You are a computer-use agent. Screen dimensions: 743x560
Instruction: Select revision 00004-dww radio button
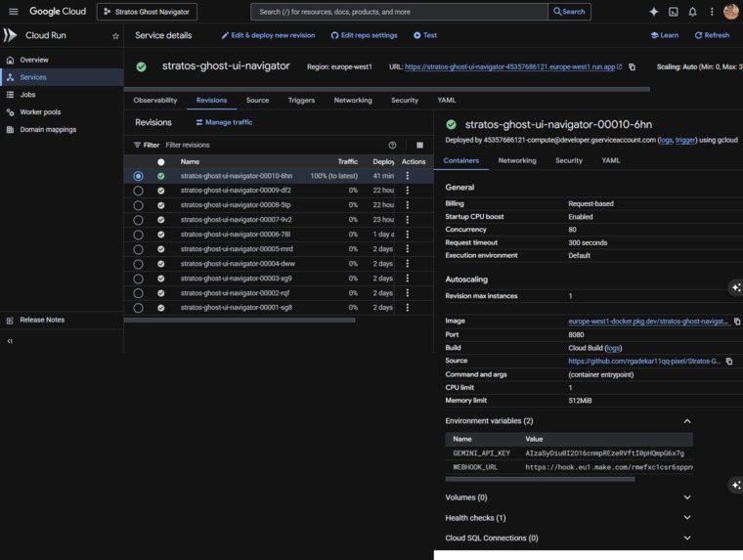click(138, 264)
